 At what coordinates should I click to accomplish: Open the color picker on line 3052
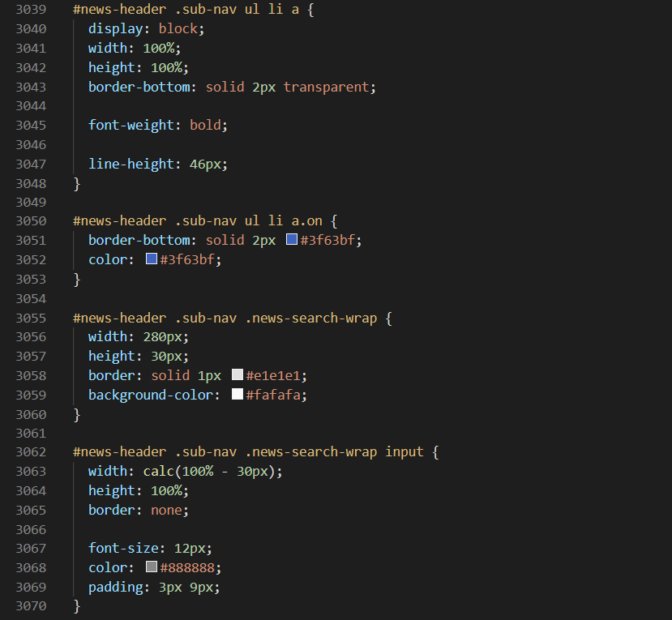click(152, 259)
